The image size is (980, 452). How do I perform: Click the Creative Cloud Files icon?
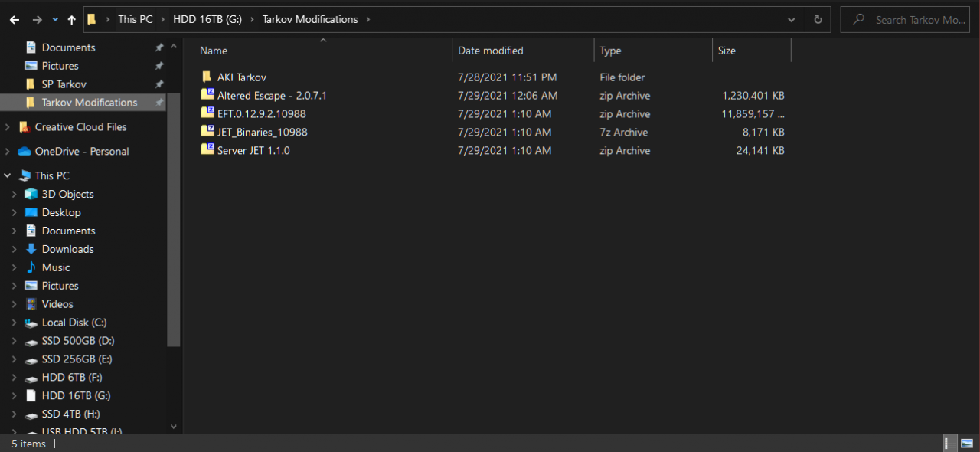click(x=24, y=127)
